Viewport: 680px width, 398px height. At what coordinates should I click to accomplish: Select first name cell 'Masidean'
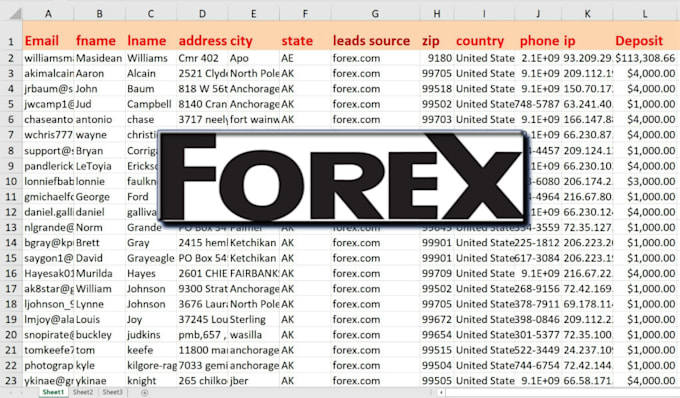pyautogui.click(x=99, y=58)
